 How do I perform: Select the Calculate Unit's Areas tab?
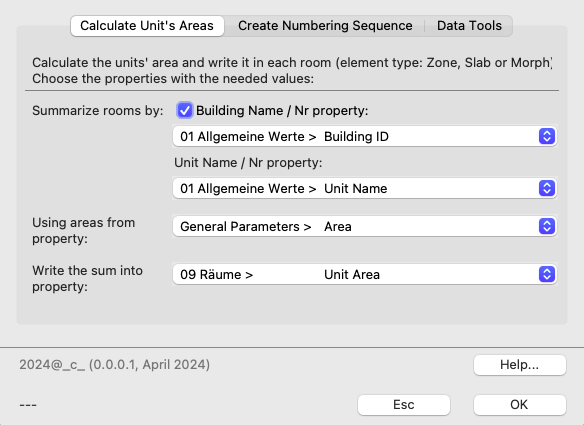[147, 26]
